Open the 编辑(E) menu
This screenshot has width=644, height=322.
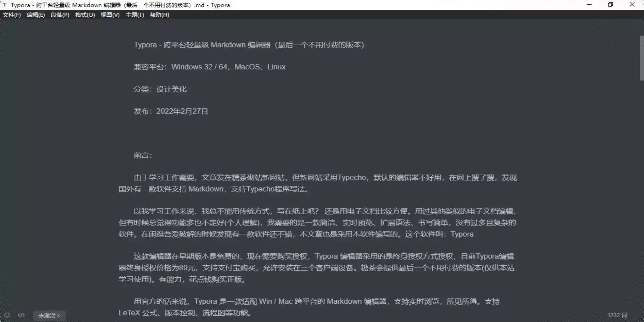pos(36,15)
